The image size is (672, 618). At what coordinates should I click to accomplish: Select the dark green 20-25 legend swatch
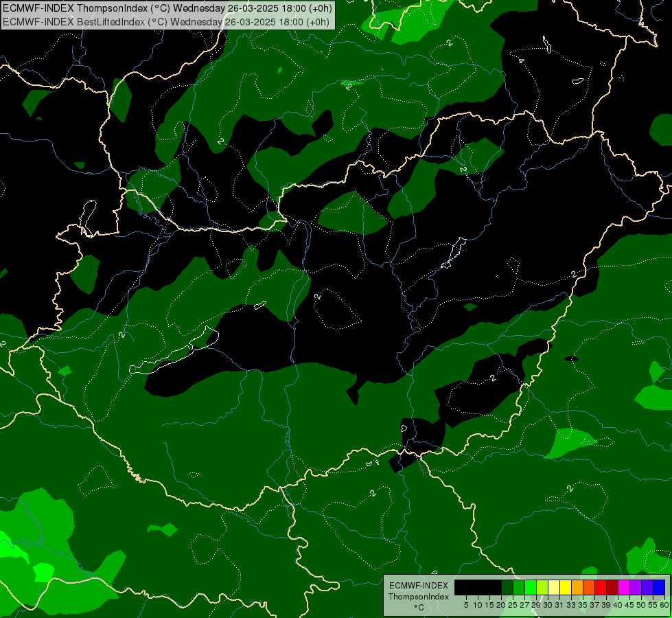pos(507,587)
